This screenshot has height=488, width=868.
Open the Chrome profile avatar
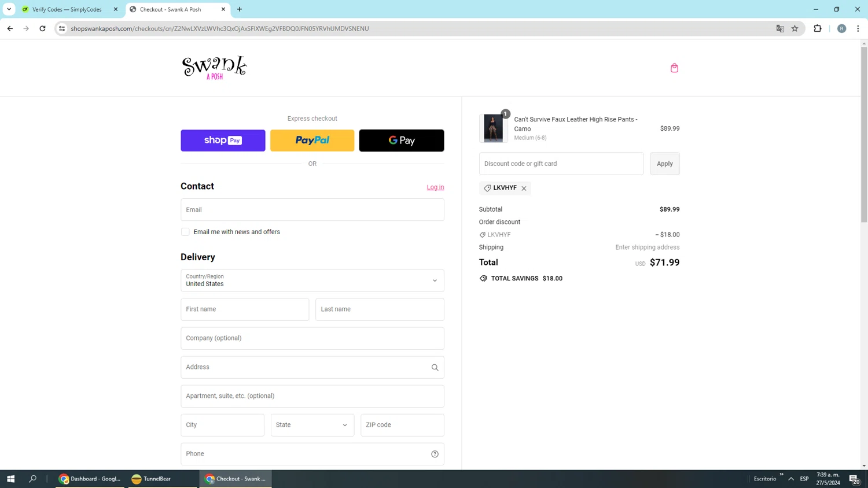tap(841, 28)
